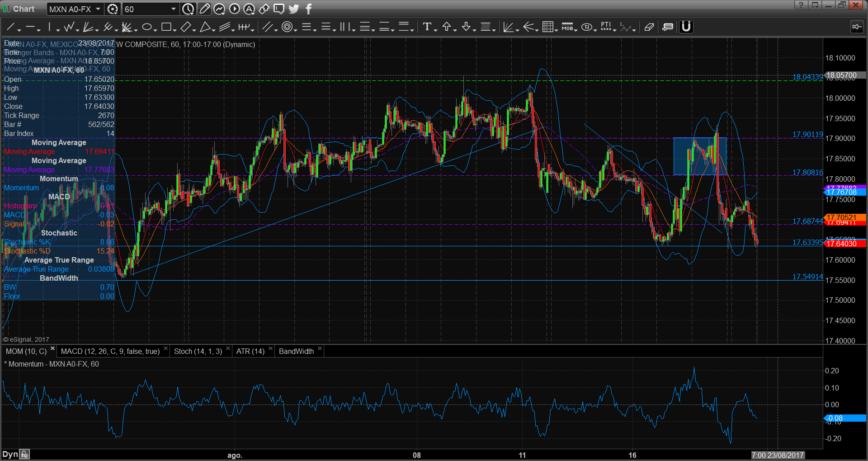Viewport: 868px width, 461px height.
Task: Select the horizontal line tool
Action: point(30,27)
